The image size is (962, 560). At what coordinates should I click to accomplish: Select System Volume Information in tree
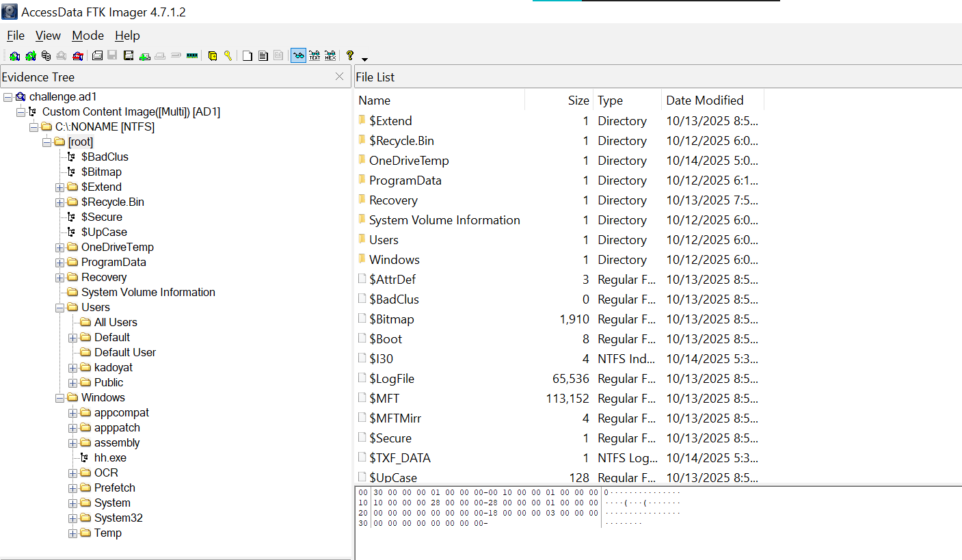pos(148,292)
